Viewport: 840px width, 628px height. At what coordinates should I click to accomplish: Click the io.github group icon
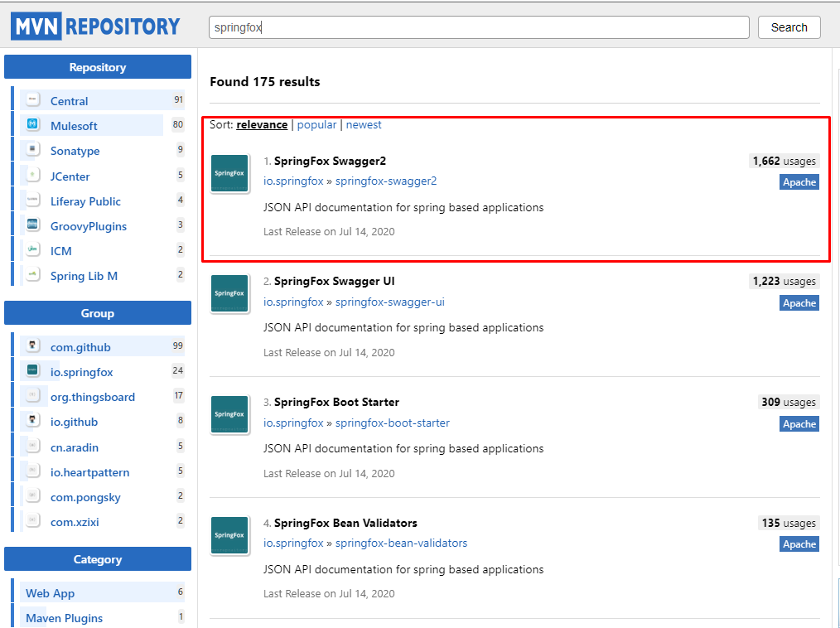tap(32, 420)
